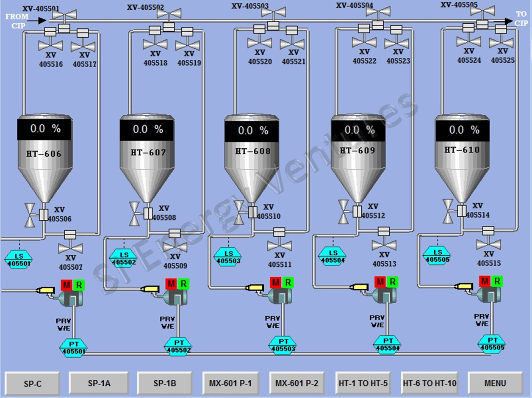The height and width of the screenshot is (398, 532).
Task: Click the spray nozzle icon beside HT-610 pump
Action: point(465,286)
